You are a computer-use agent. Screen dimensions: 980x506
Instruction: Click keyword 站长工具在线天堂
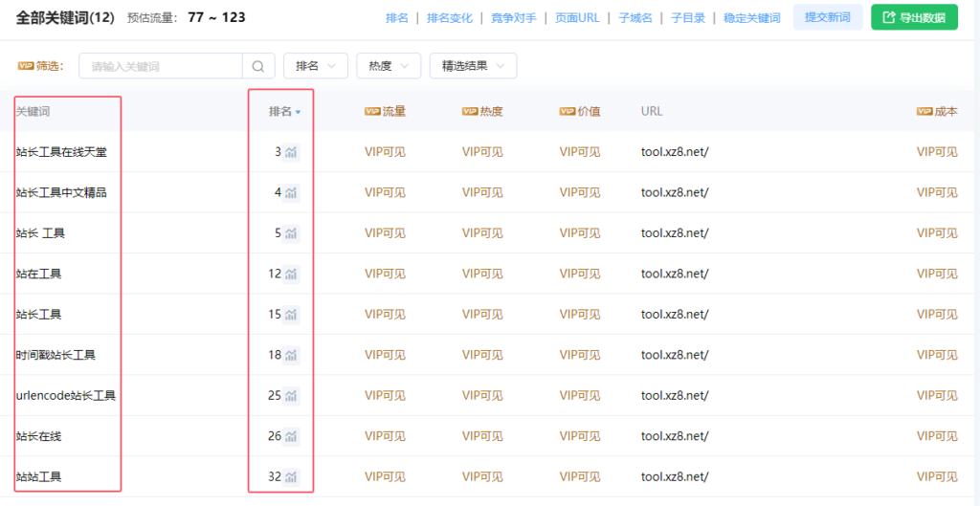[x=61, y=152]
